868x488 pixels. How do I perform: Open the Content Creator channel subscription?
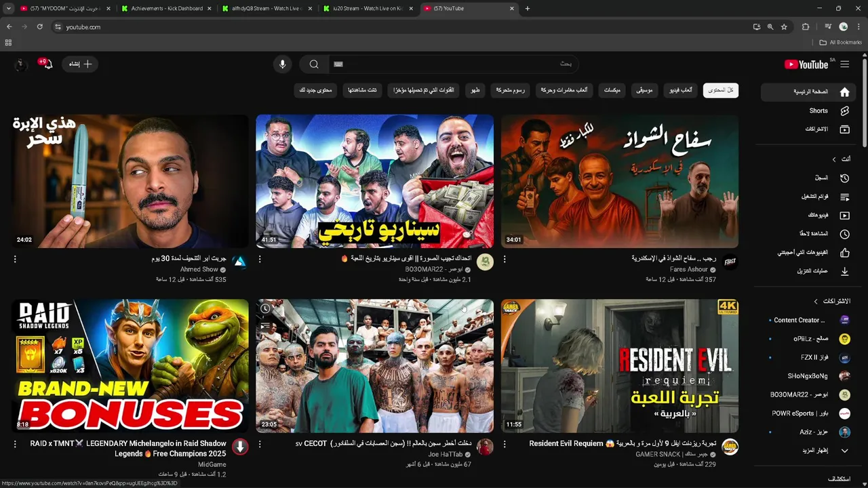pos(807,320)
